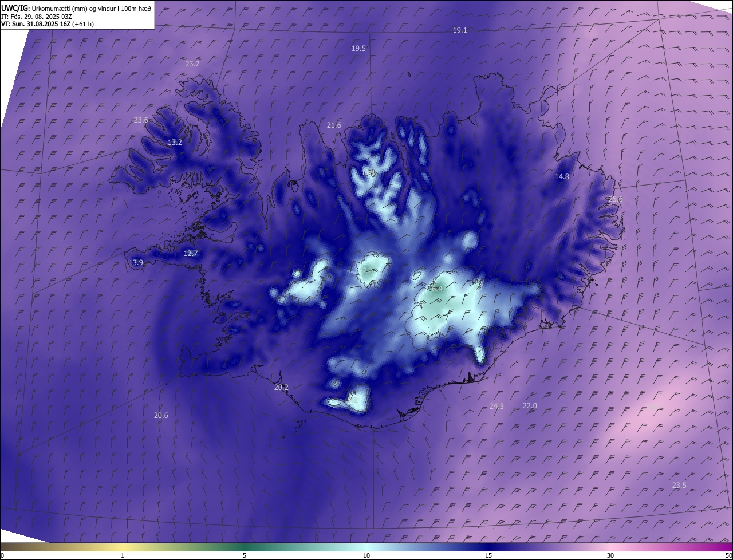The image size is (733, 560).
Task: Select the 23.5 value label
Action: pyautogui.click(x=679, y=485)
